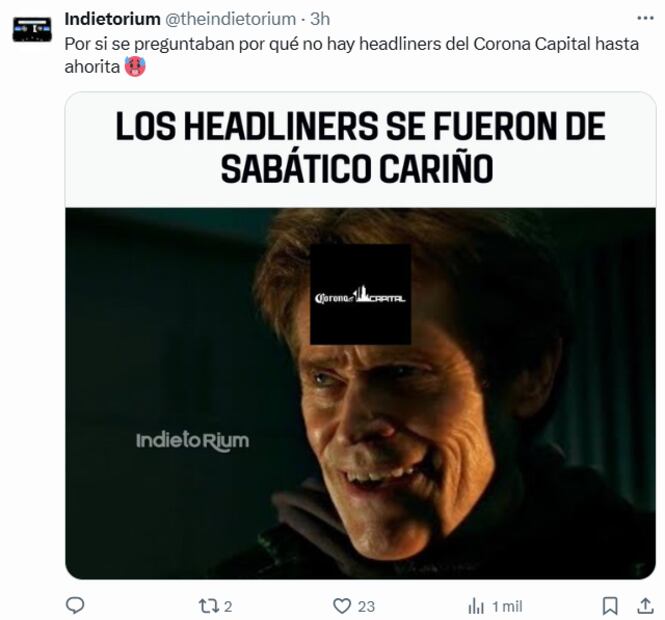Click the like count 23

[x=366, y=606]
